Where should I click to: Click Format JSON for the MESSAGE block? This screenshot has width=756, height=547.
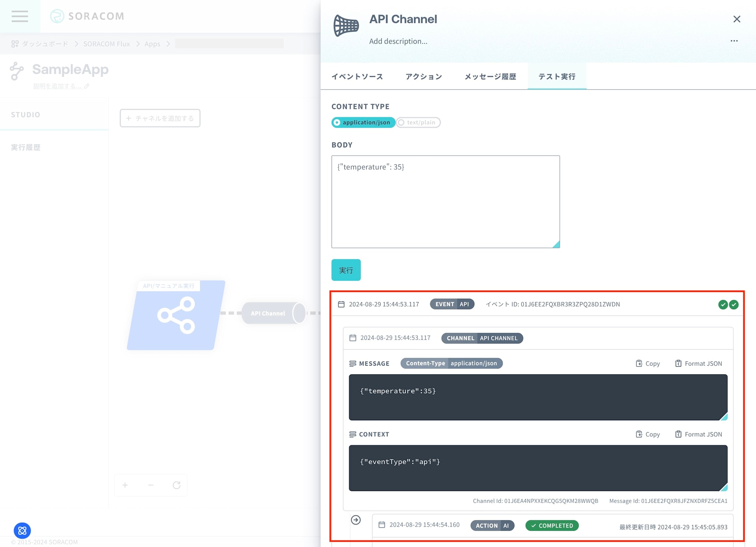[x=699, y=363]
